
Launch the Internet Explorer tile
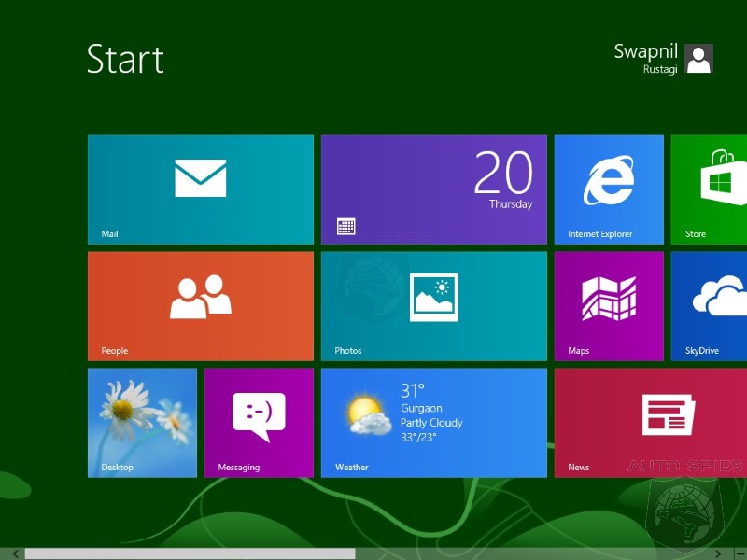tap(609, 189)
